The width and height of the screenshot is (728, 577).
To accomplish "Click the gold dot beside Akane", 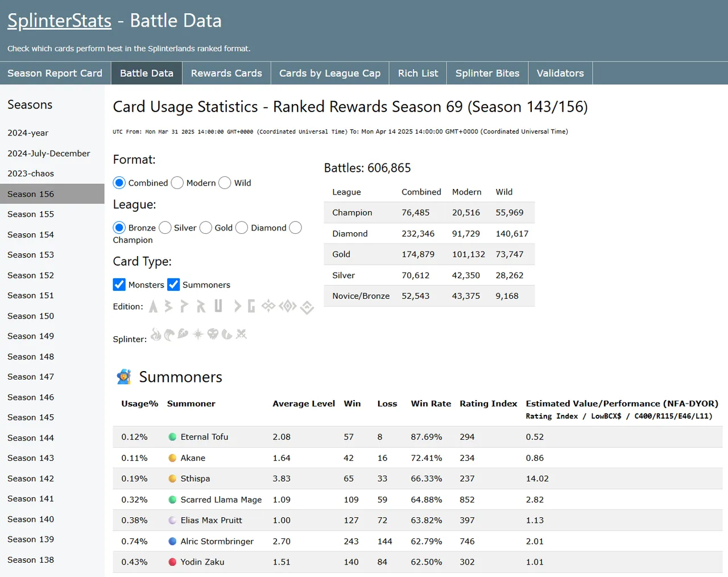I will point(172,458).
